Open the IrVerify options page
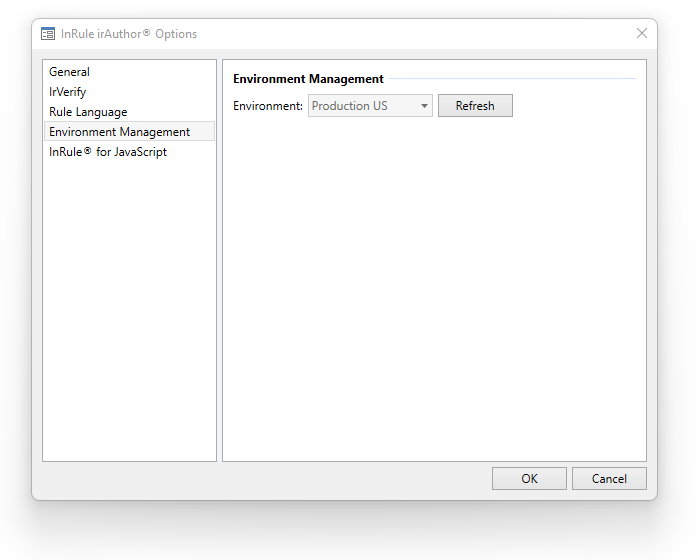This screenshot has height=560, width=696. coord(67,92)
